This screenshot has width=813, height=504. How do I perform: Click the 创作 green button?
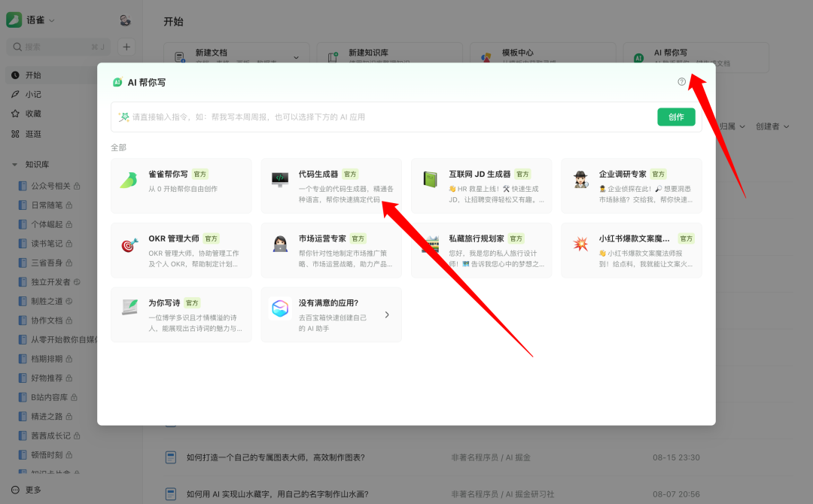point(676,117)
